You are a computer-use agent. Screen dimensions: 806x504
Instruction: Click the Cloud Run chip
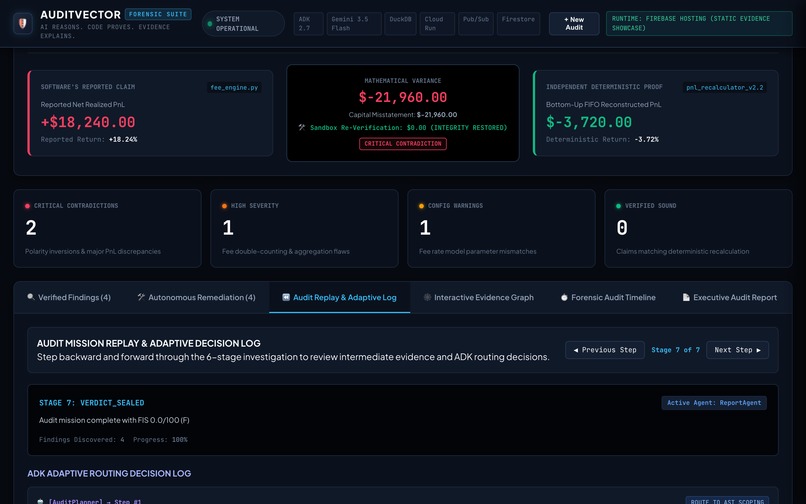(437, 24)
